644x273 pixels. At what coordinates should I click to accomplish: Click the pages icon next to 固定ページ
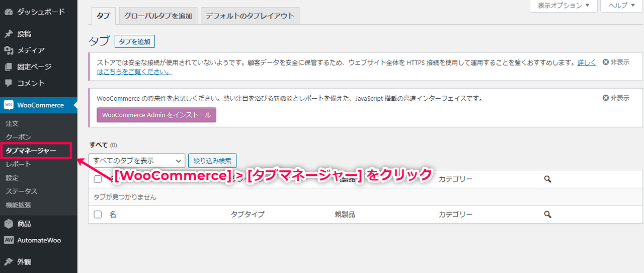pos(9,66)
